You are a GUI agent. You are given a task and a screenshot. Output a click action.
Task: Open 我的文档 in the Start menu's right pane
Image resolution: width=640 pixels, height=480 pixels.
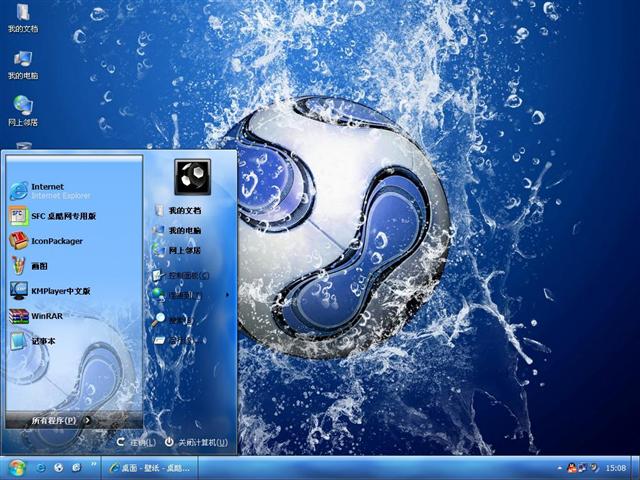click(184, 211)
